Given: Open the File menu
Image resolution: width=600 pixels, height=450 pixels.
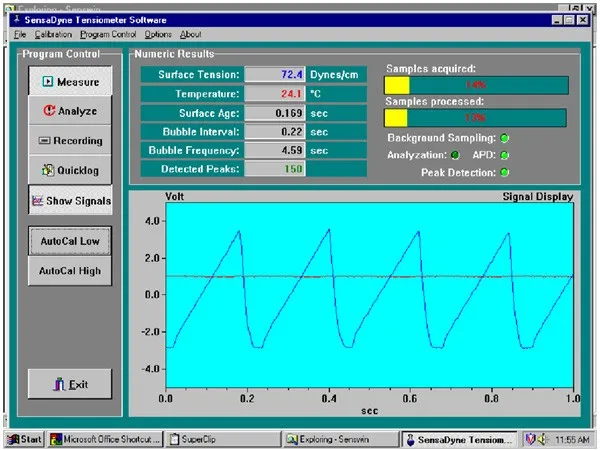Looking at the screenshot, I should pyautogui.click(x=20, y=35).
